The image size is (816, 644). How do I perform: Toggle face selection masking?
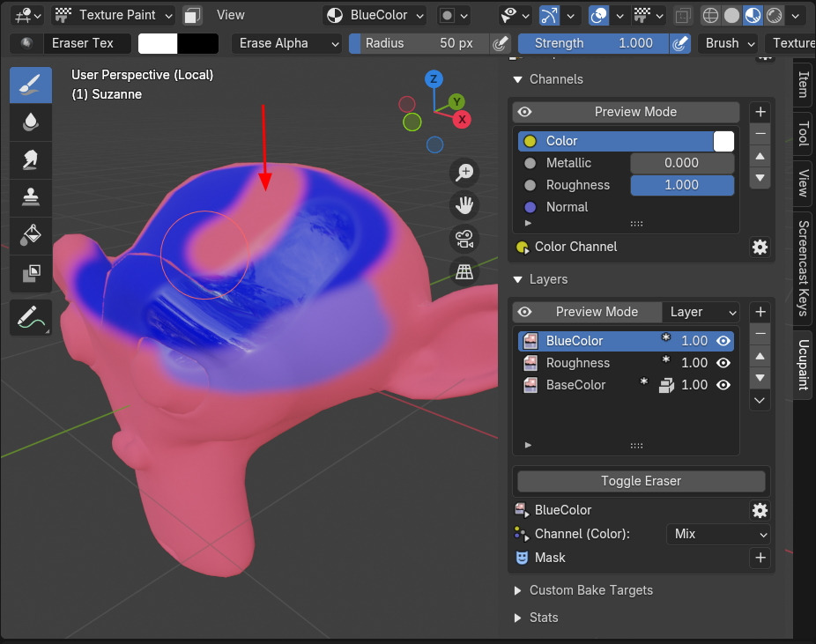click(x=192, y=15)
